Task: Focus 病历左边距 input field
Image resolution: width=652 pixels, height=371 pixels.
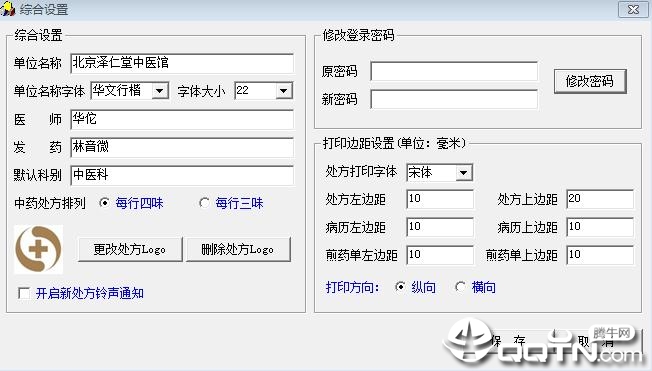Action: coord(440,227)
